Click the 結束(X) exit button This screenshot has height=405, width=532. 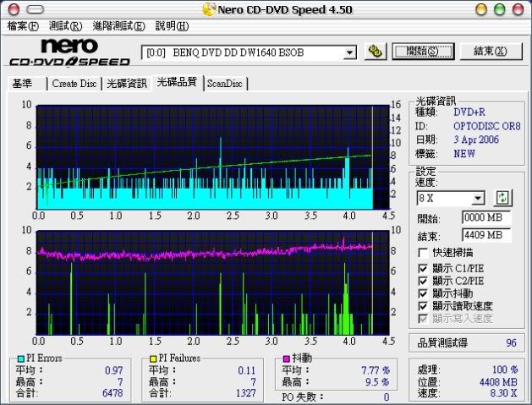(491, 52)
